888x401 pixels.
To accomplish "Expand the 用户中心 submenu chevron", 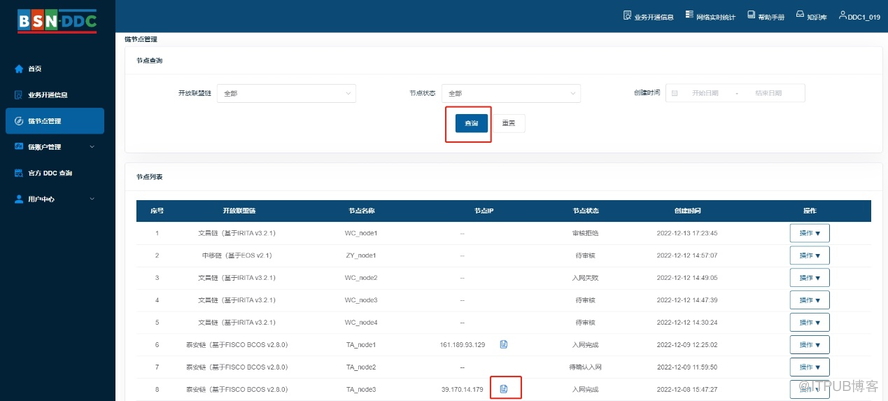I will click(92, 199).
